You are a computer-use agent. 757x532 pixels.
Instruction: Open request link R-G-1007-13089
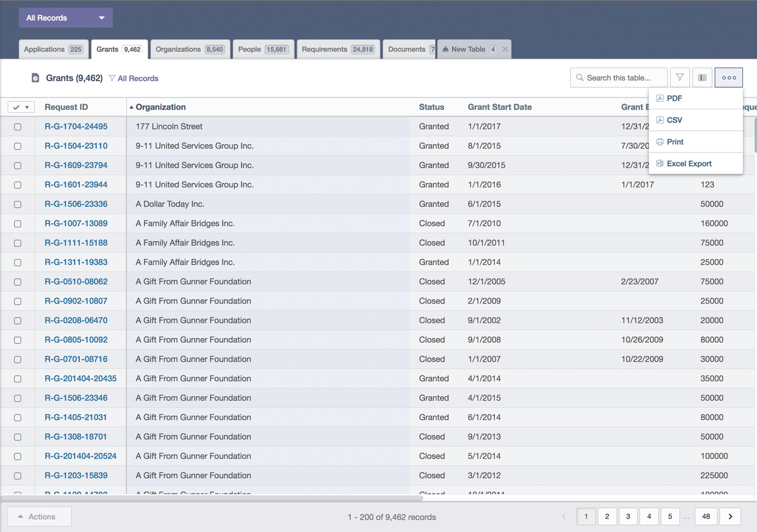click(x=76, y=223)
